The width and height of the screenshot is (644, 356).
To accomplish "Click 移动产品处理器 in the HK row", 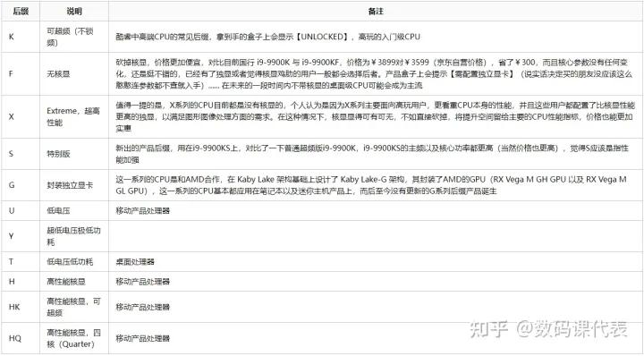I will [x=142, y=307].
